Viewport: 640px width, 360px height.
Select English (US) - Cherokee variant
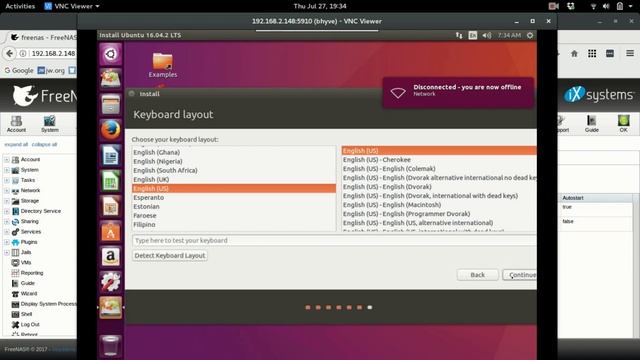click(x=439, y=160)
